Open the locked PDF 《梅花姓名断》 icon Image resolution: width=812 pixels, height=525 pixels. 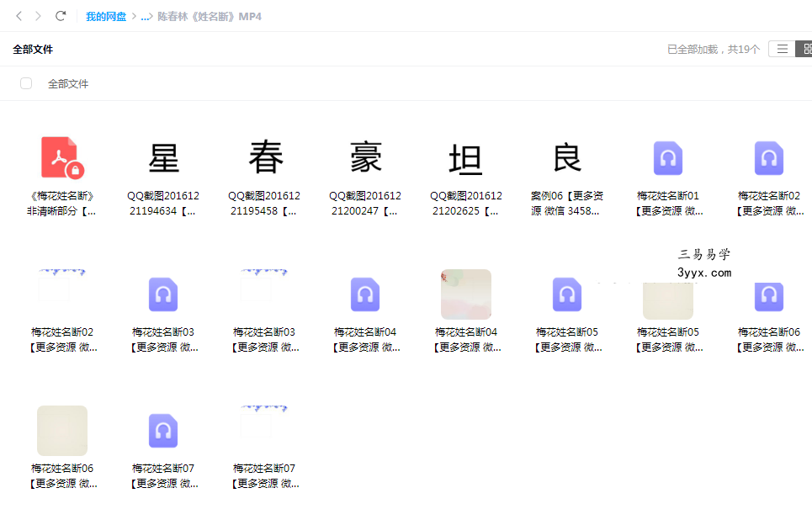coord(62,158)
